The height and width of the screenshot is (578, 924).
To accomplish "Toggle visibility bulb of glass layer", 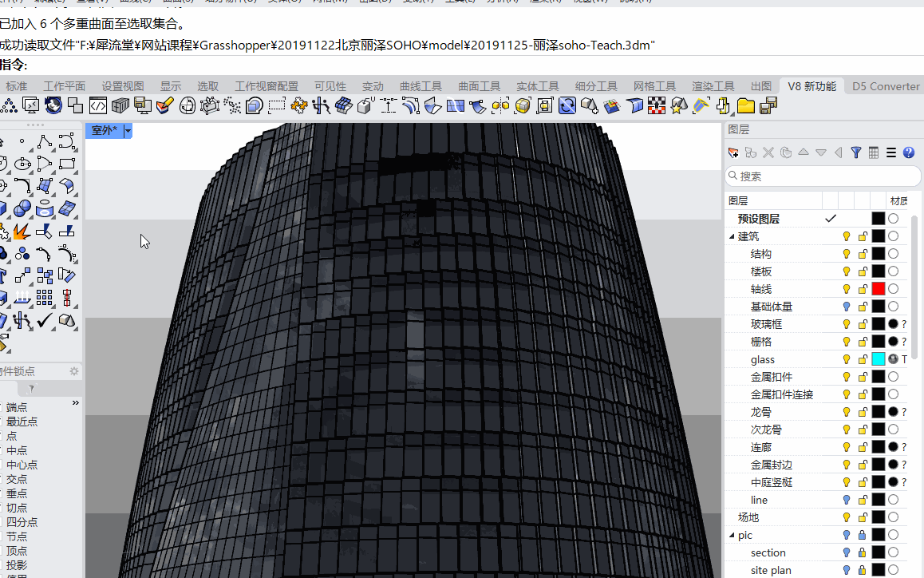I will [847, 359].
